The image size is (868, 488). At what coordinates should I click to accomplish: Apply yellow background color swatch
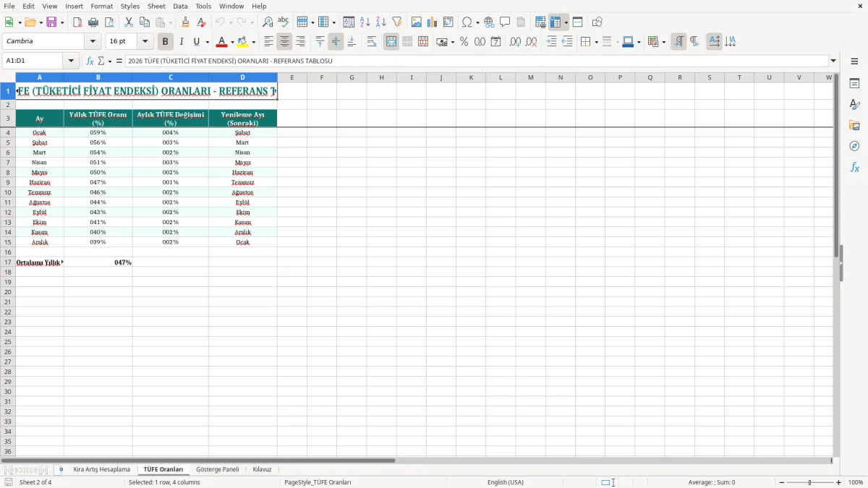(244, 42)
